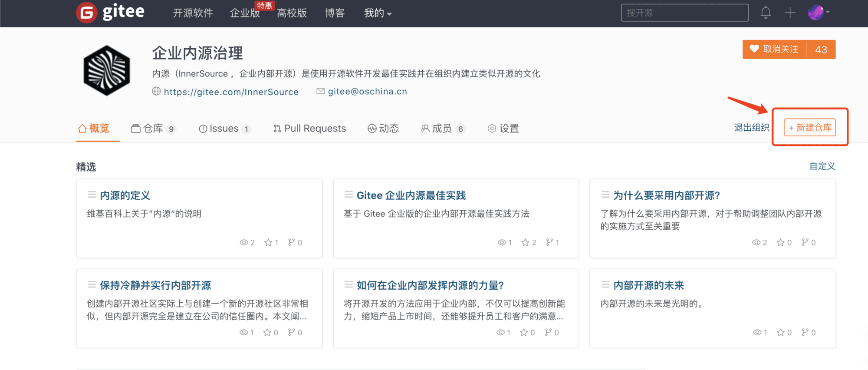
Task: Open 如何在企业内部发挥内源的力量? repository
Action: [430, 285]
